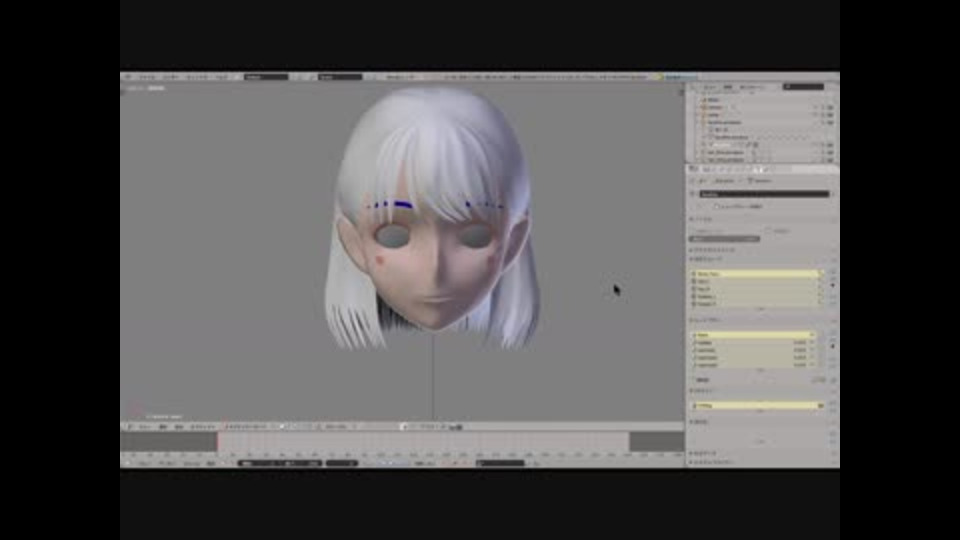Toggle render visibility of the last outliner row
Screen dimensions: 960x540
(x=831, y=159)
